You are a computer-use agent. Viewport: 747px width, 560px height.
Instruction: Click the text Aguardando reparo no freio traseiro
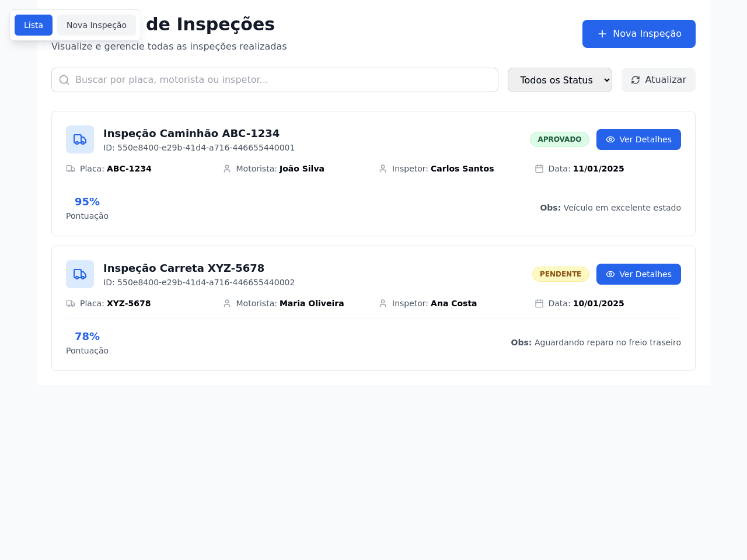click(x=608, y=342)
